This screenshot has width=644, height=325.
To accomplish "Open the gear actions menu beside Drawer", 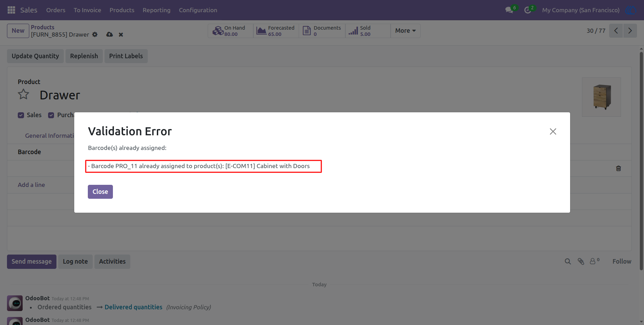I will click(x=95, y=35).
